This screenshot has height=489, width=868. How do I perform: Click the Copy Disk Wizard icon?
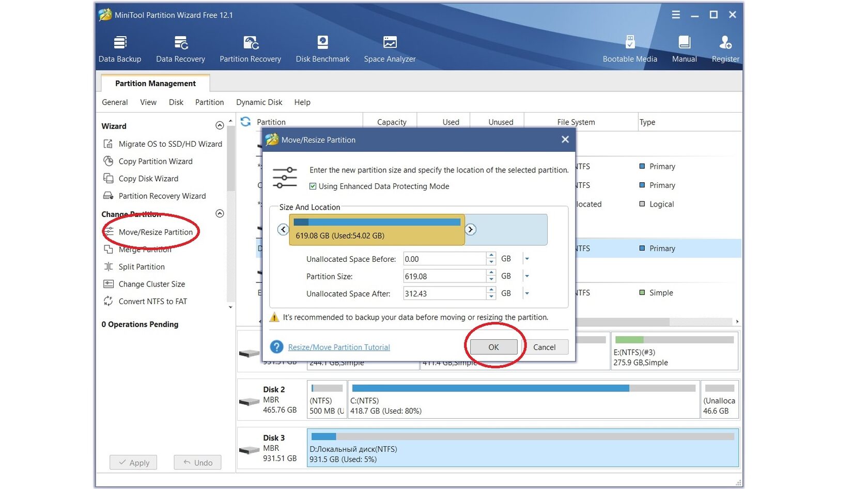coord(108,178)
